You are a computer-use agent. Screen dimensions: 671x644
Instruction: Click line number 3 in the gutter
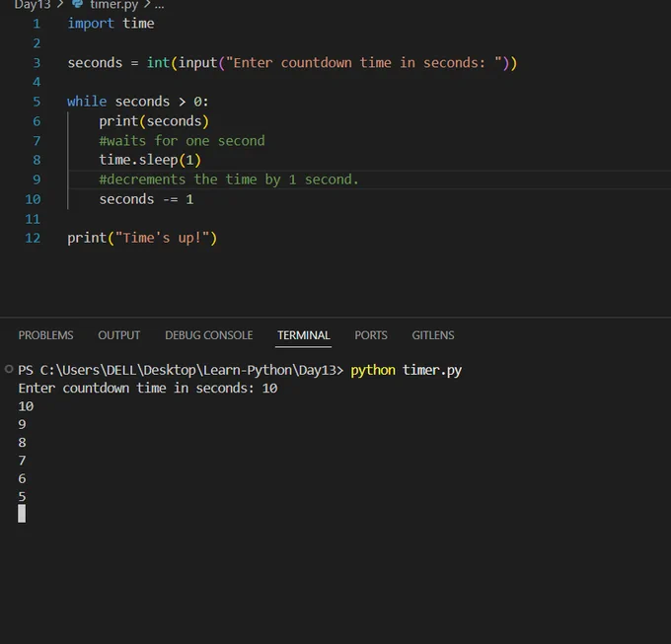(x=37, y=63)
